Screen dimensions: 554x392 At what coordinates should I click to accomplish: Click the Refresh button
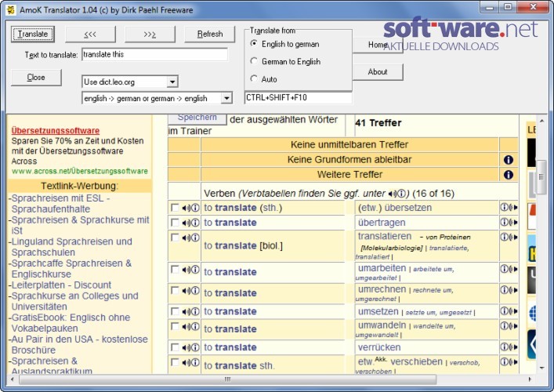coord(210,34)
